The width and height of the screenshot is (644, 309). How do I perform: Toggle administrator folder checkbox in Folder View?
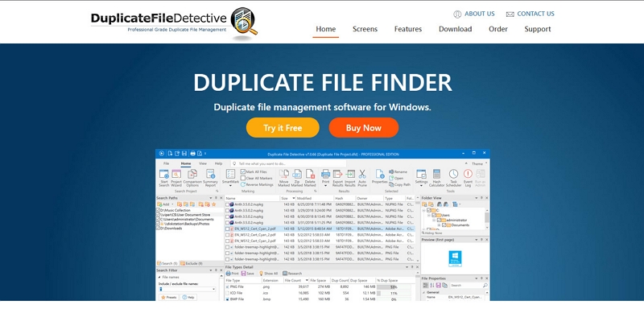click(439, 220)
